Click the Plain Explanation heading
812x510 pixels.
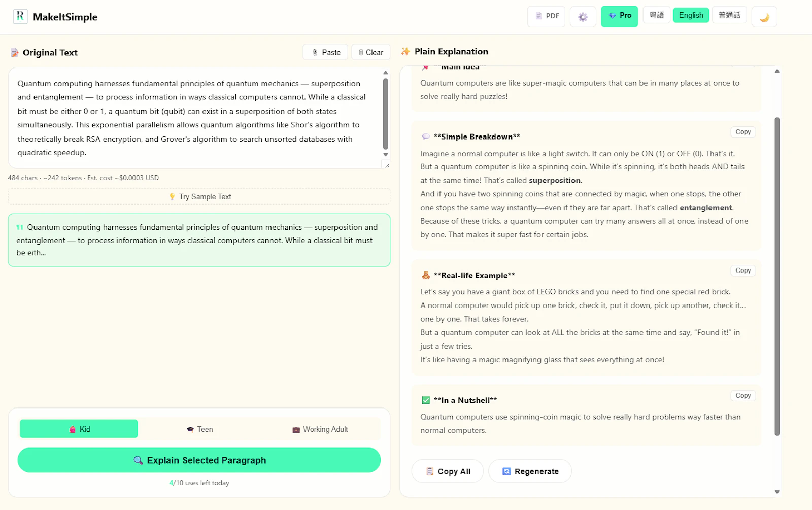(451, 51)
